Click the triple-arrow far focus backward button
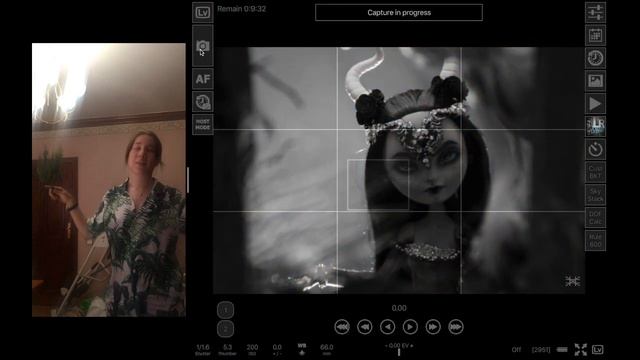This screenshot has height=360, width=640. (342, 327)
